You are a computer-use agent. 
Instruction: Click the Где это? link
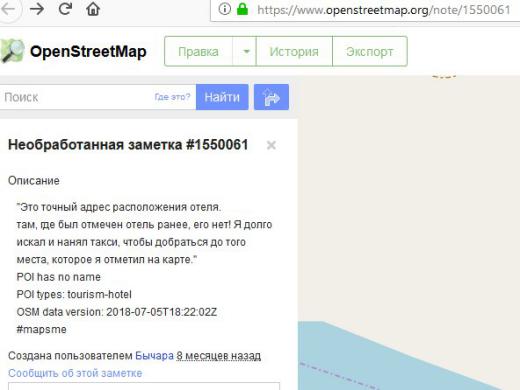tap(172, 97)
